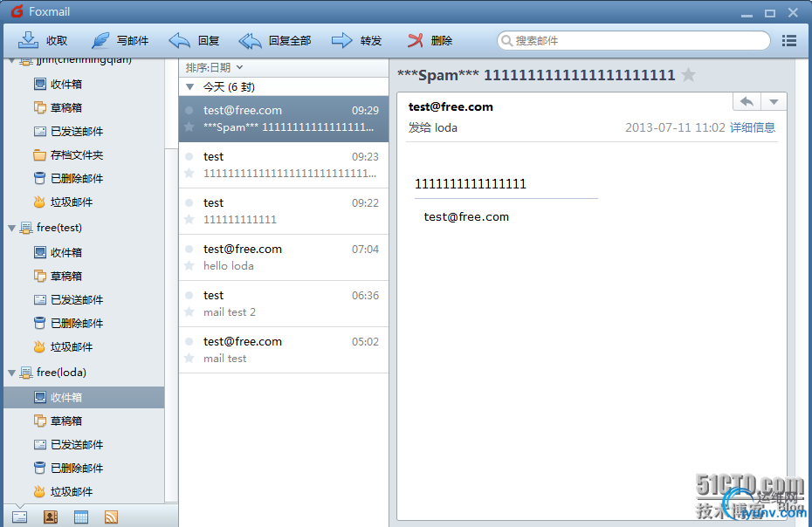Image resolution: width=812 pixels, height=527 pixels.
Task: Delete the message with 删除
Action: 430,40
